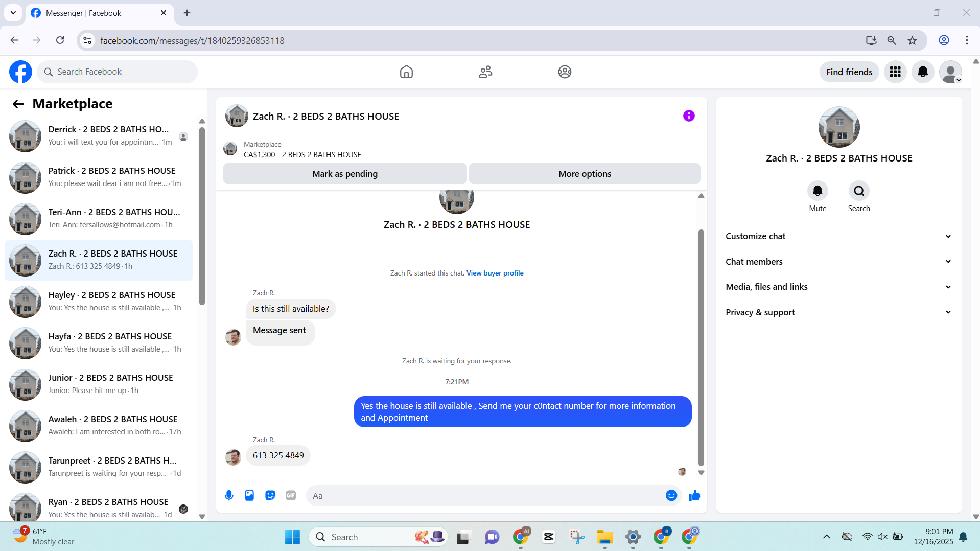Go back from Marketplace with the arrow

[18, 104]
